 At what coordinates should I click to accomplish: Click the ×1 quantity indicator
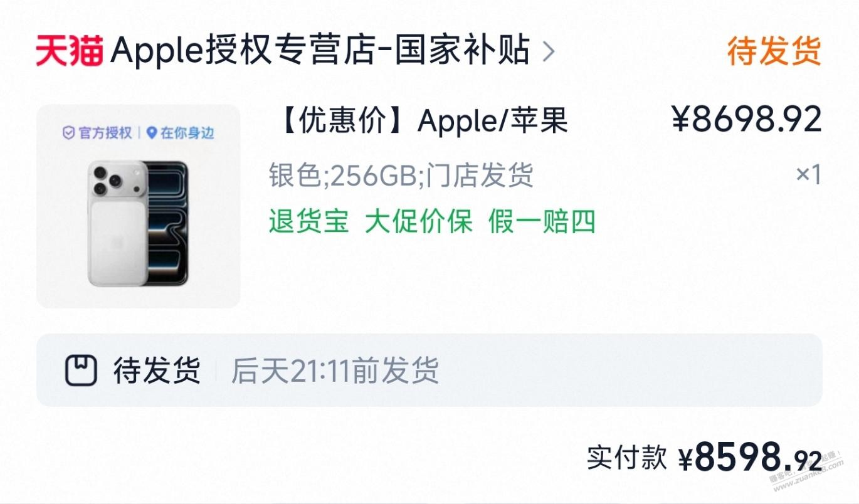(808, 175)
